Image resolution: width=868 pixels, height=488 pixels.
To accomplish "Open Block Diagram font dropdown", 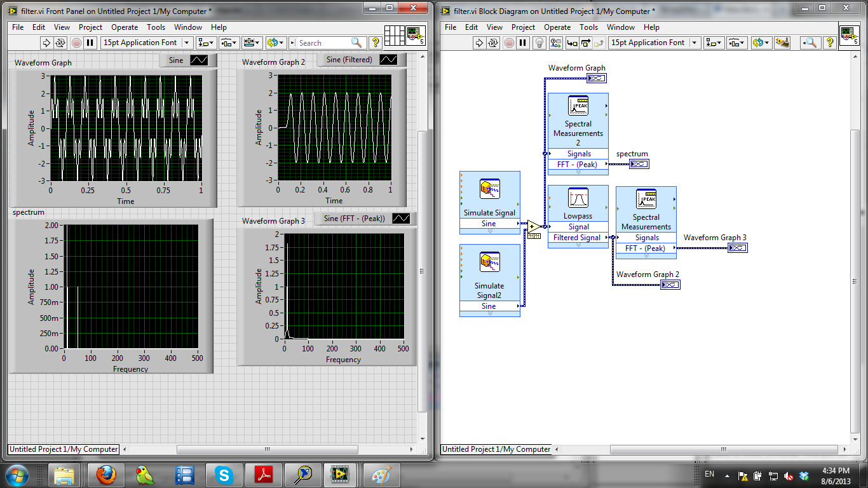I will pos(654,43).
